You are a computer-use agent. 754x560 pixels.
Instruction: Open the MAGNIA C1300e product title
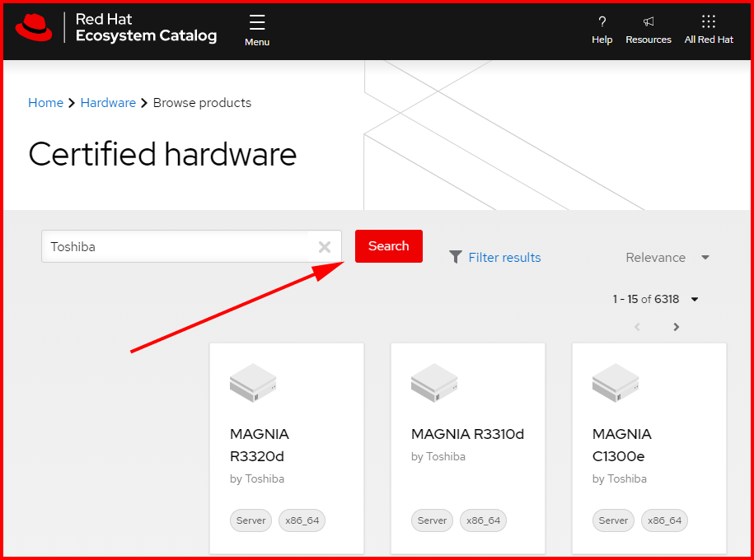[x=622, y=445]
